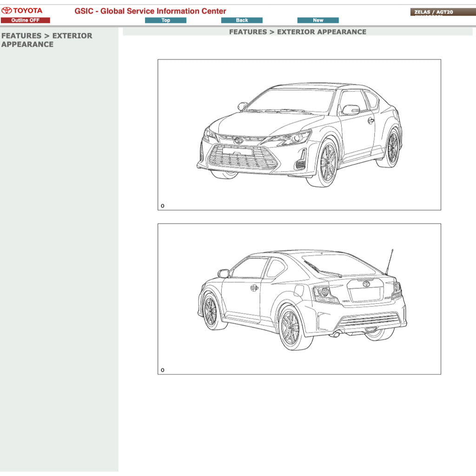Go back using the Back button

pos(242,20)
